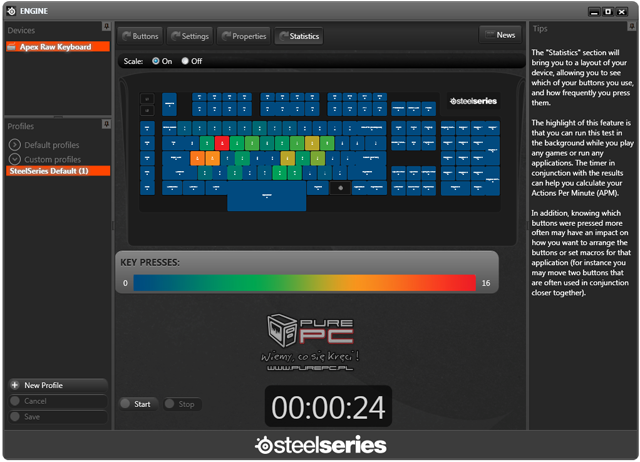The image size is (640, 462).
Task: Click the Engine logo in title bar
Action: [11, 11]
